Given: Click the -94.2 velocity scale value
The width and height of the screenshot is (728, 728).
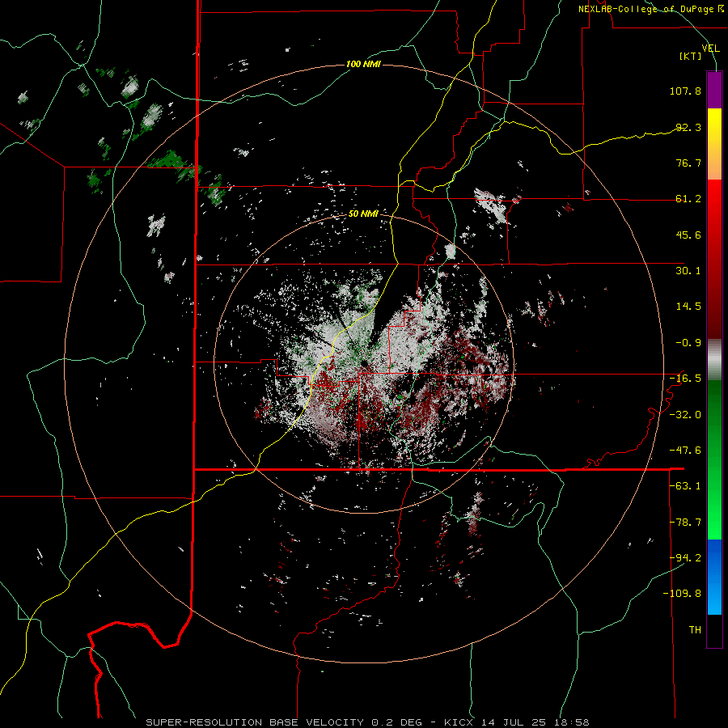Looking at the screenshot, I should click(685, 558).
